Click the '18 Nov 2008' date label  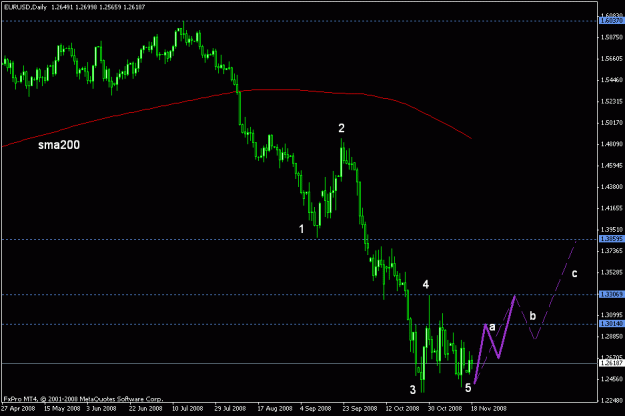(x=488, y=408)
